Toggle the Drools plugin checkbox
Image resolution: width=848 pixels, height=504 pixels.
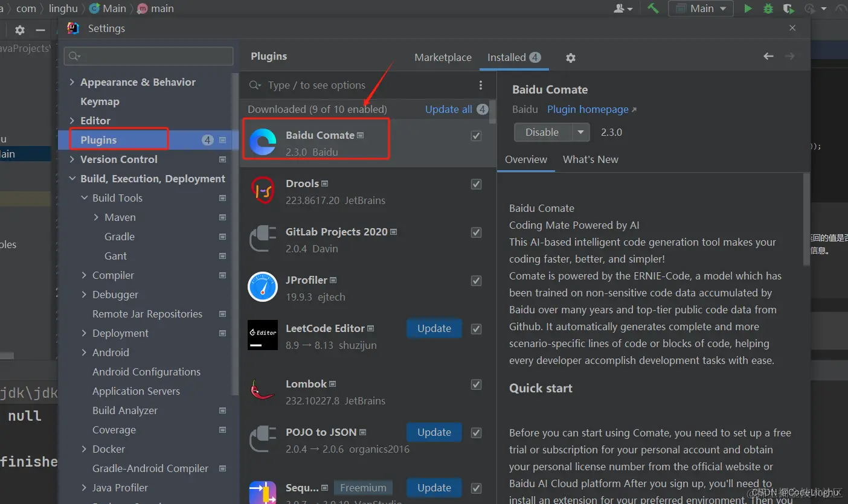click(477, 184)
